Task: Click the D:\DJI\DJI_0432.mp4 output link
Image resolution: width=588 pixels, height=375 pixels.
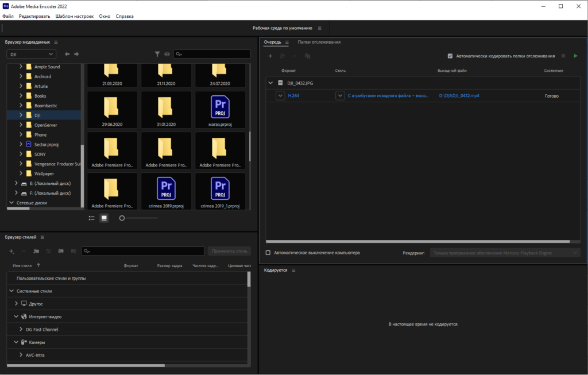Action: (x=459, y=96)
